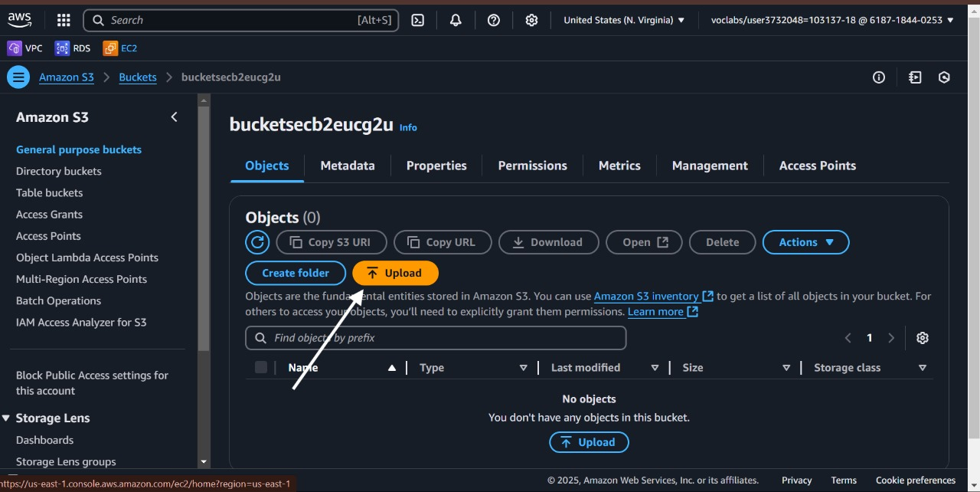This screenshot has width=980, height=492.
Task: Toggle the hamburger navigation menu
Action: [18, 77]
